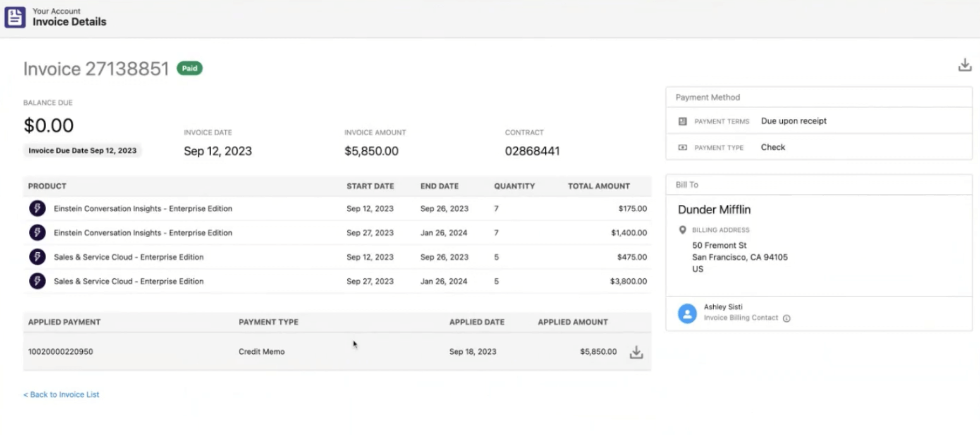The width and height of the screenshot is (980, 435).
Task: Click the Paid status badge
Action: (189, 68)
